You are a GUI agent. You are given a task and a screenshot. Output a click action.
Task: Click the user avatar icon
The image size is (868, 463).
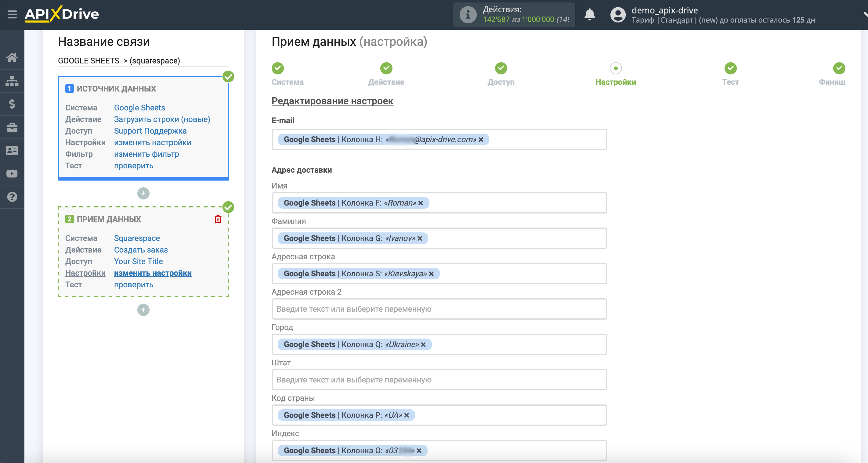pos(618,15)
